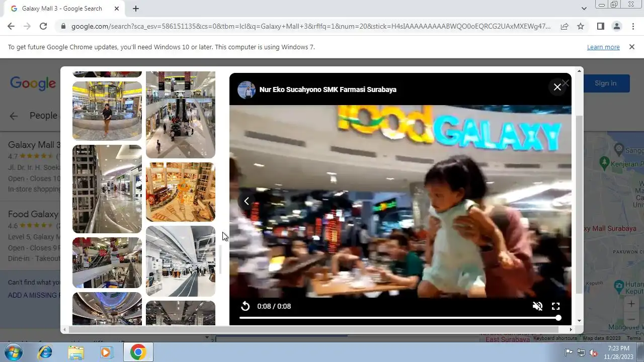Image resolution: width=644 pixels, height=362 pixels.
Task: Click the Google logo
Action: click(x=33, y=83)
